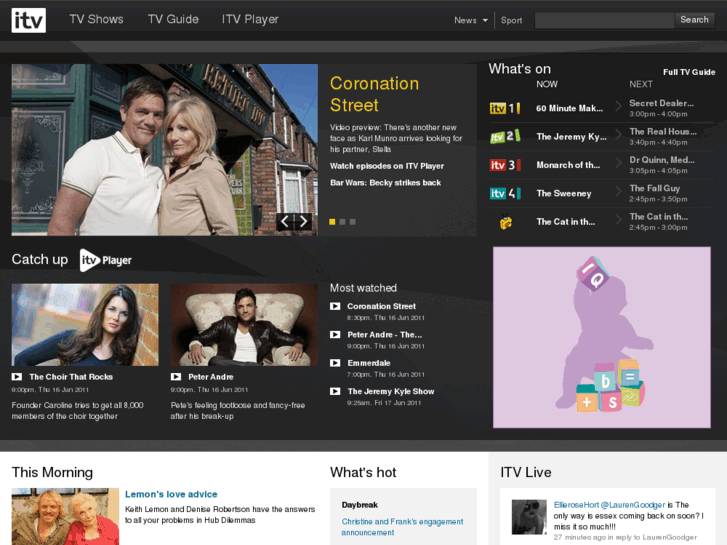Image resolution: width=727 pixels, height=545 pixels.
Task: Open The Choir That Rocks title link
Action: (71, 377)
